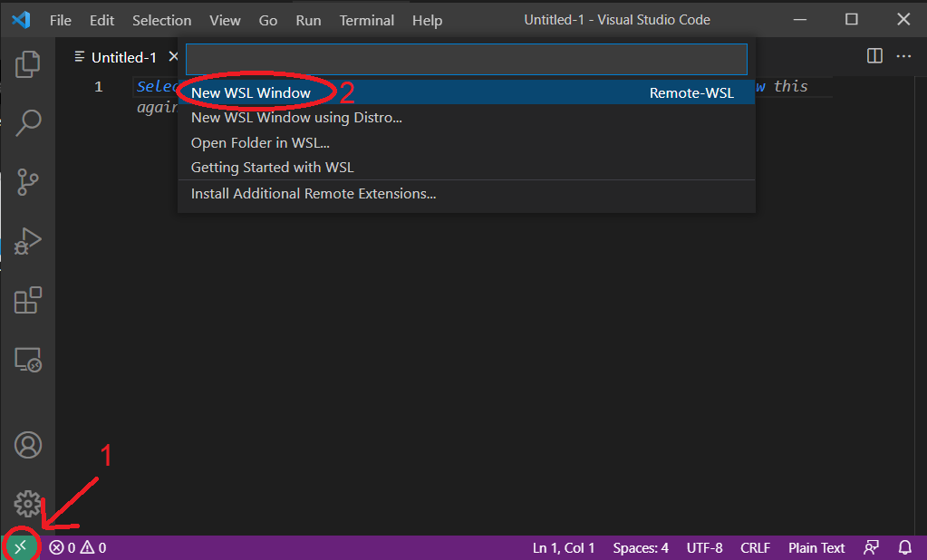Open the Accounts menu in activity bar
The width and height of the screenshot is (927, 560).
pos(27,445)
